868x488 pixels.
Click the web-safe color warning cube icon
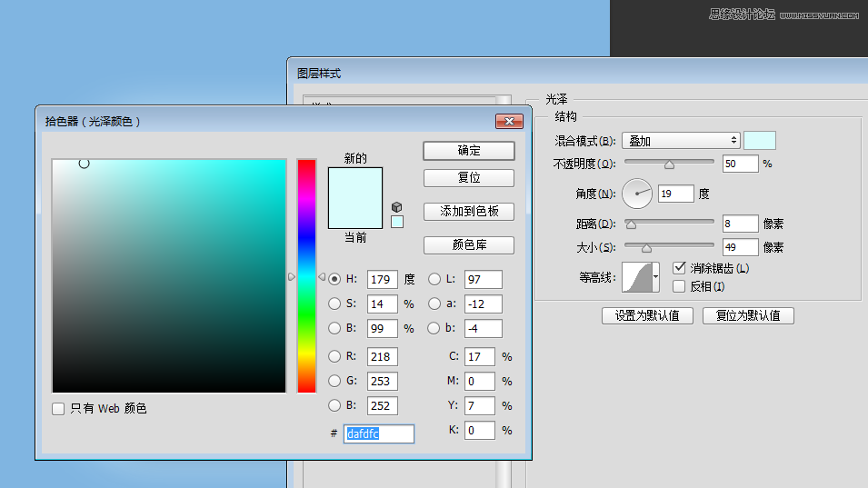[396, 206]
